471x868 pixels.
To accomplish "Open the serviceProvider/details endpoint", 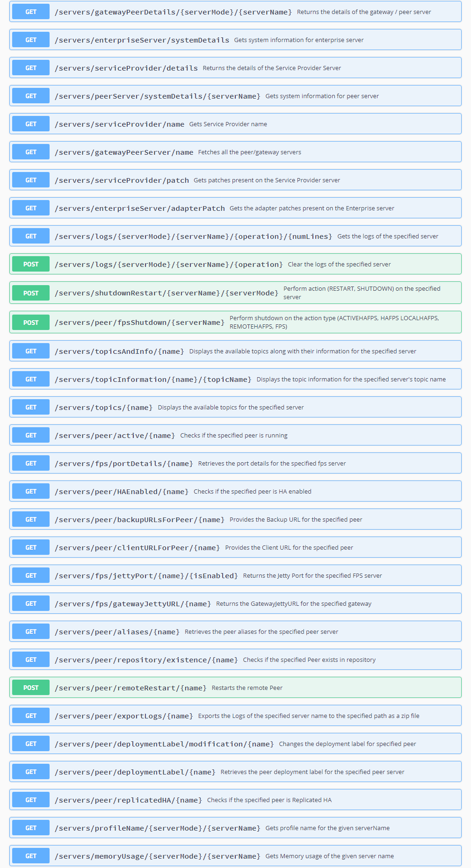I will [126, 68].
